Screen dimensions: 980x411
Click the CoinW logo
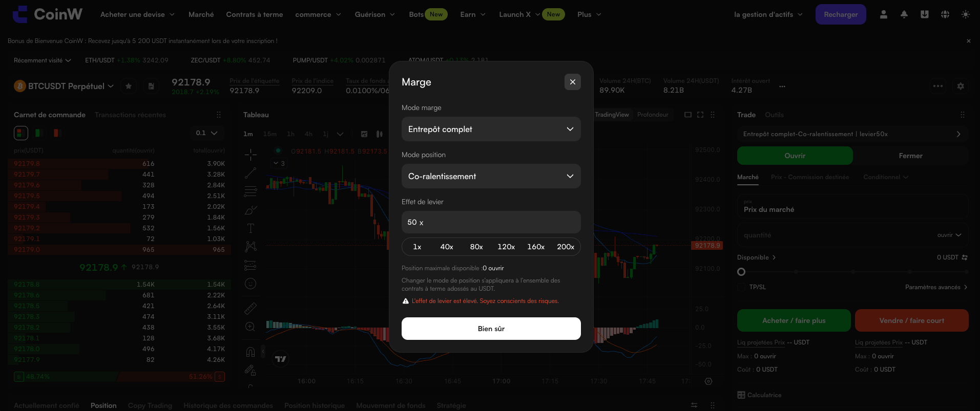point(47,14)
